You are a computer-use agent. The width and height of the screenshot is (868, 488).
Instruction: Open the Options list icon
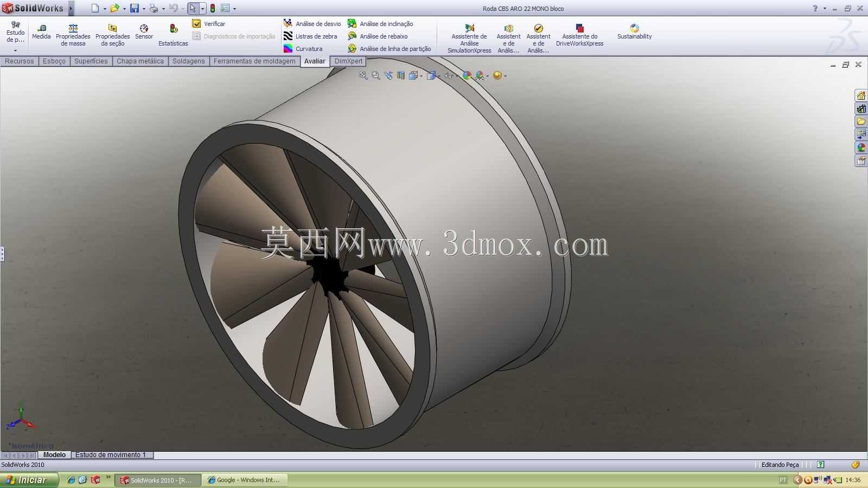[x=225, y=8]
